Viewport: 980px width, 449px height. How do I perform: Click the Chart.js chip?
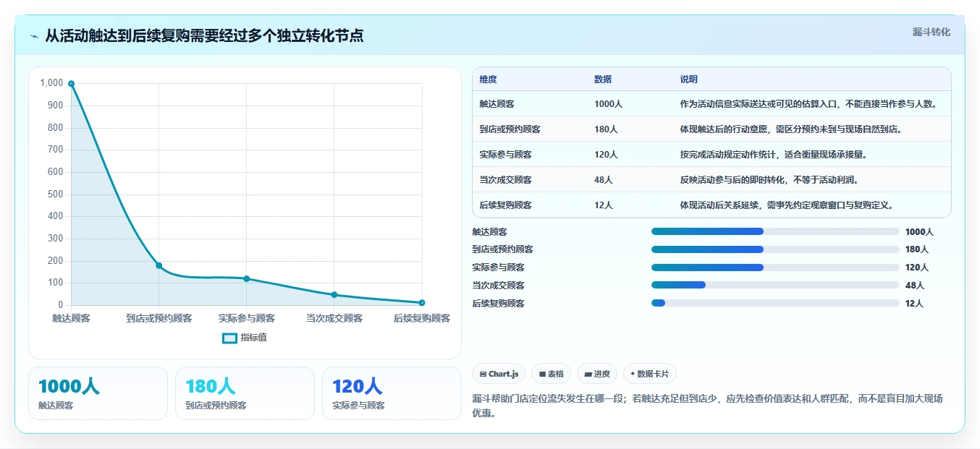(x=499, y=374)
